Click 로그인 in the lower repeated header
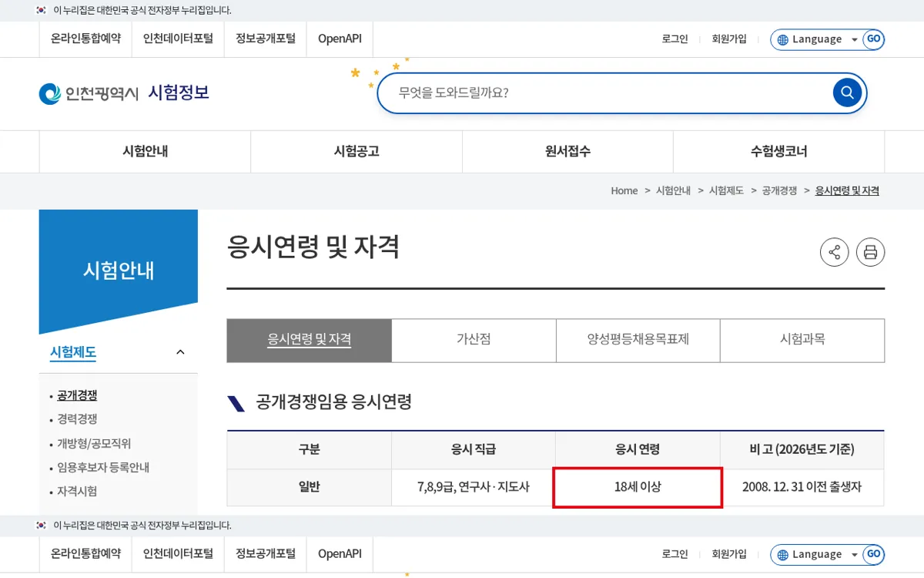Image resolution: width=924 pixels, height=578 pixels. click(675, 554)
